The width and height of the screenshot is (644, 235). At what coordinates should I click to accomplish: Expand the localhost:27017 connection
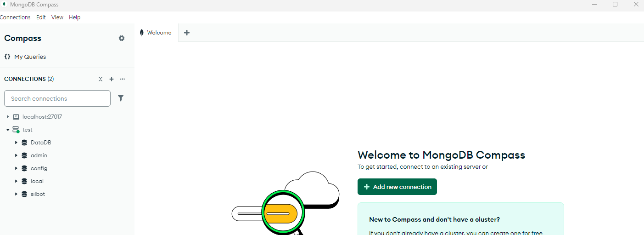coord(8,117)
